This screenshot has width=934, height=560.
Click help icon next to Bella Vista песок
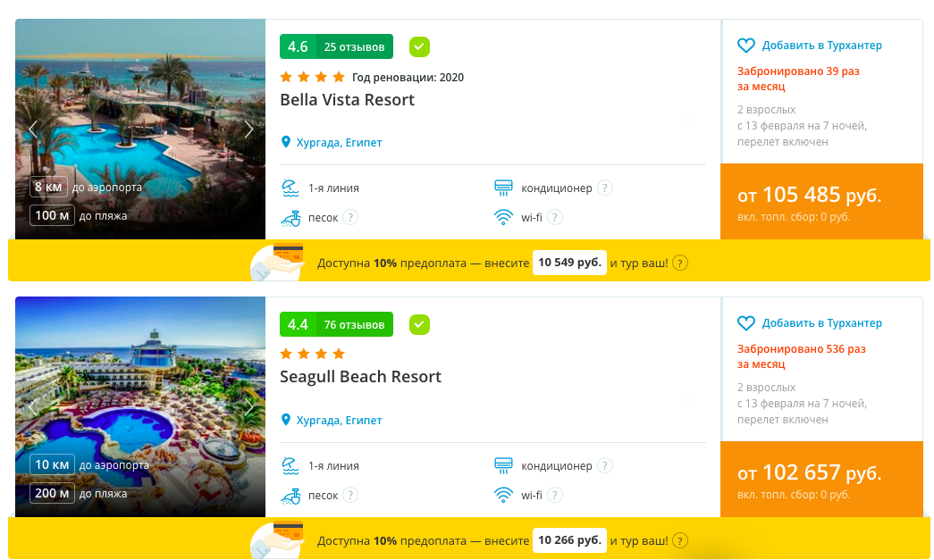(x=350, y=217)
